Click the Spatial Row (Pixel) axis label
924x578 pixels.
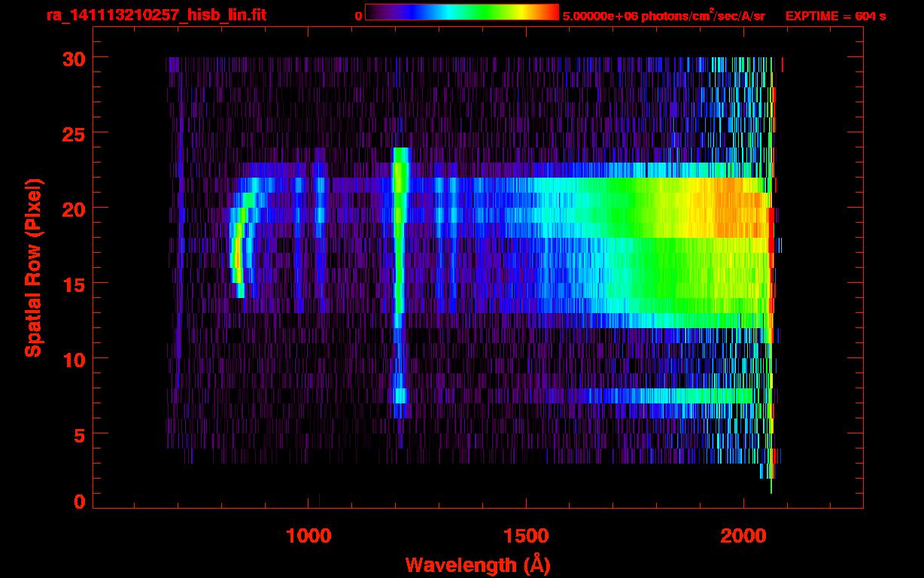click(x=33, y=267)
